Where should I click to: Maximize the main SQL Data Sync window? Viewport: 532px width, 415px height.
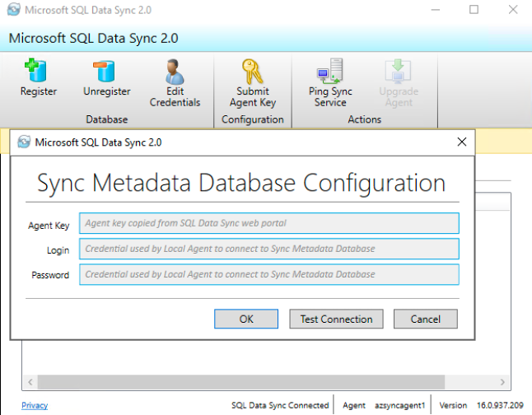click(474, 10)
